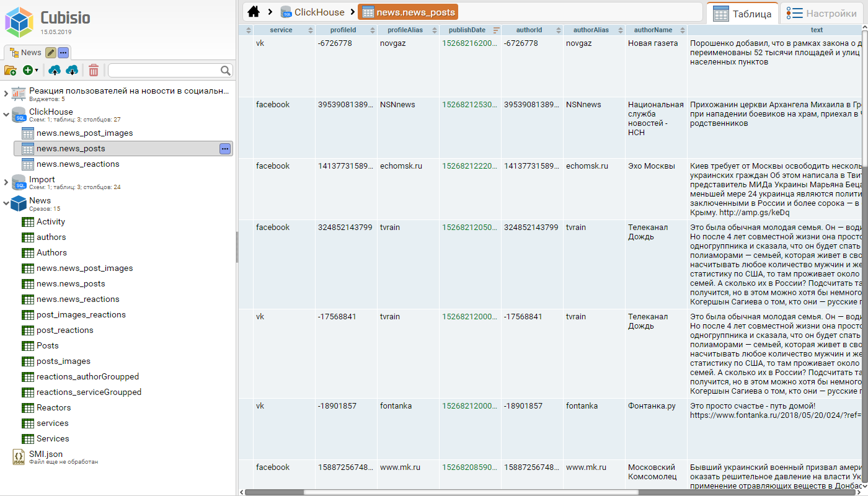Sort by the service column sort arrows

click(311, 30)
